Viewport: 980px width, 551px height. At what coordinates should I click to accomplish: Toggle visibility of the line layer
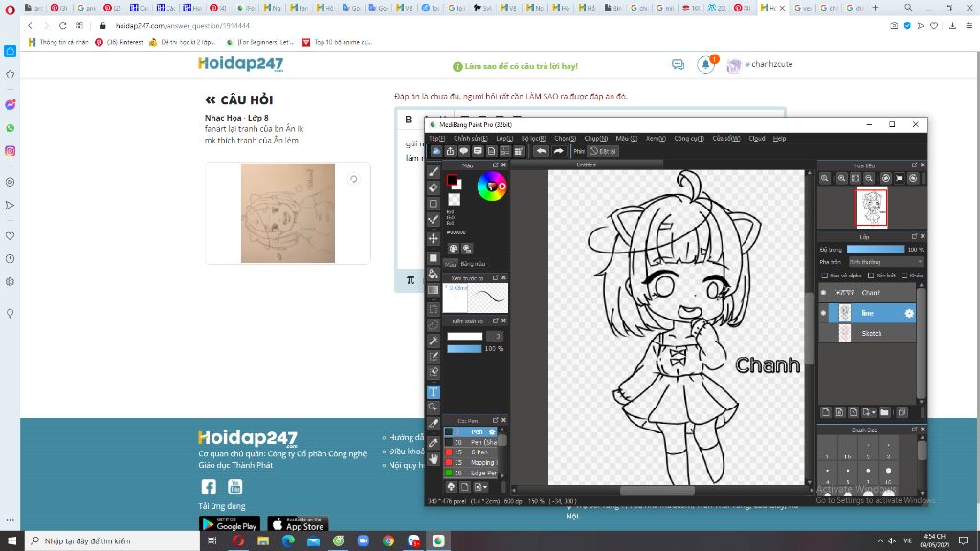pyautogui.click(x=823, y=313)
